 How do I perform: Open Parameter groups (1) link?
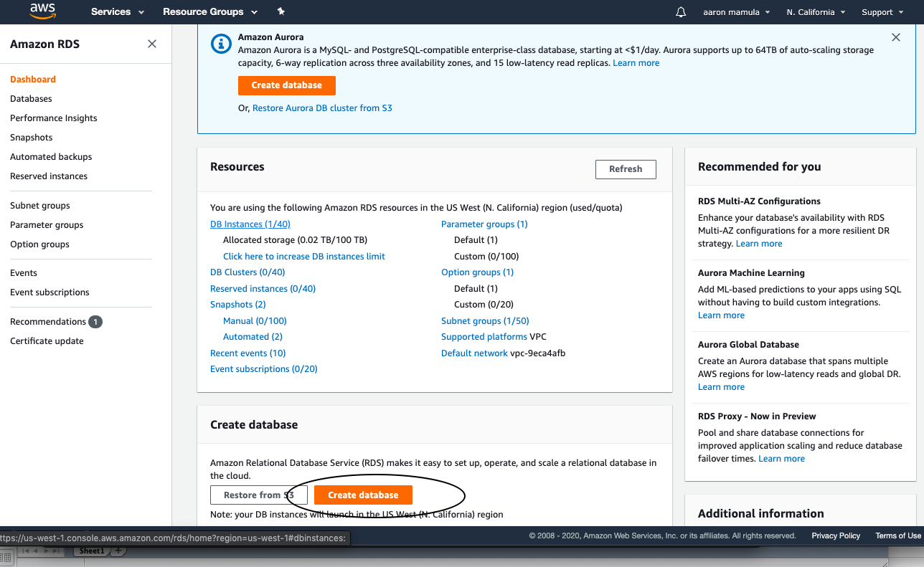tap(484, 224)
